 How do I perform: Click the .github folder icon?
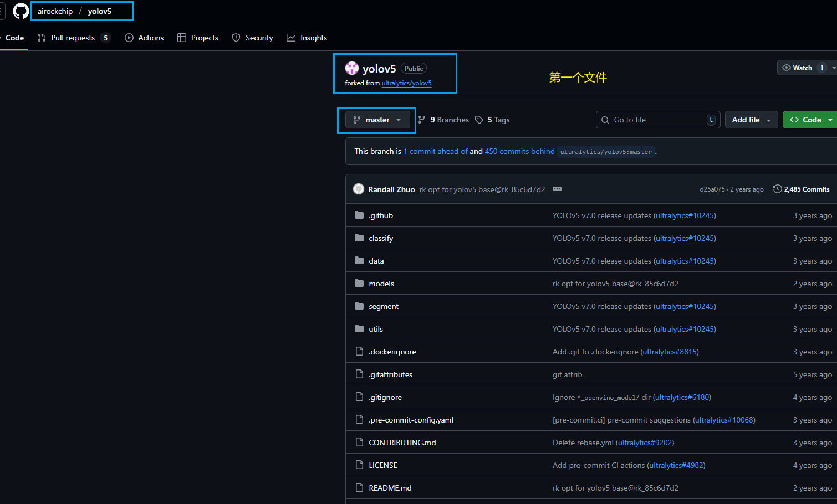click(359, 215)
